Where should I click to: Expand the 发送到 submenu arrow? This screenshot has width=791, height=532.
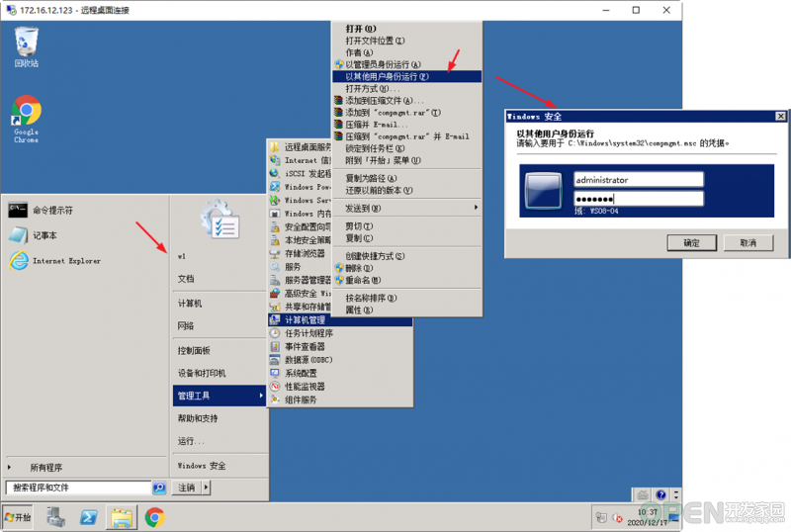(476, 208)
